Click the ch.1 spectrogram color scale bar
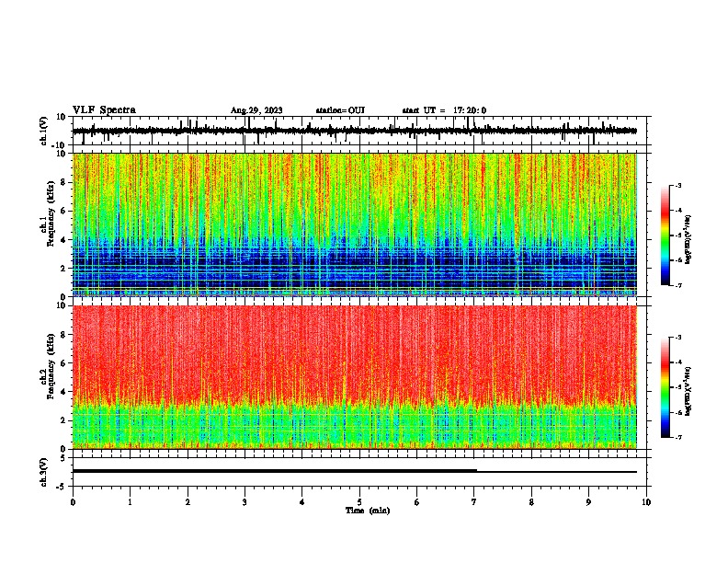This screenshot has height=563, width=728. coord(665,236)
